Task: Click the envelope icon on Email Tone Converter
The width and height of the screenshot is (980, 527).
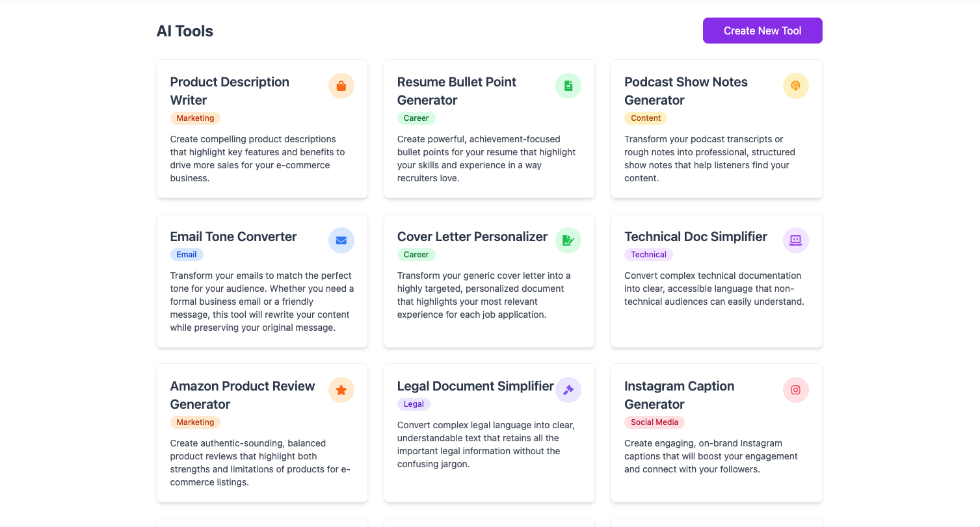Action: pos(341,240)
